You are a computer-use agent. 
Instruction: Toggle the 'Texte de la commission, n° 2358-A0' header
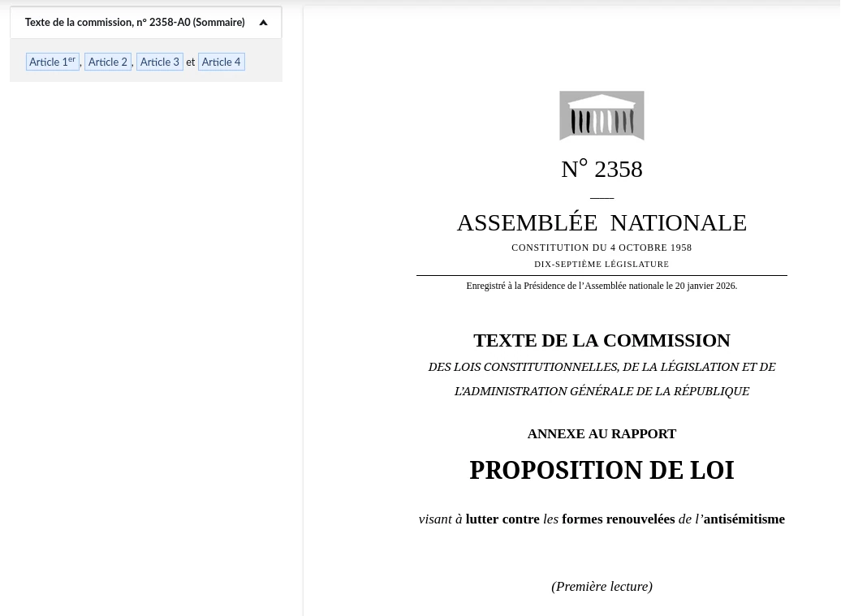(x=135, y=23)
